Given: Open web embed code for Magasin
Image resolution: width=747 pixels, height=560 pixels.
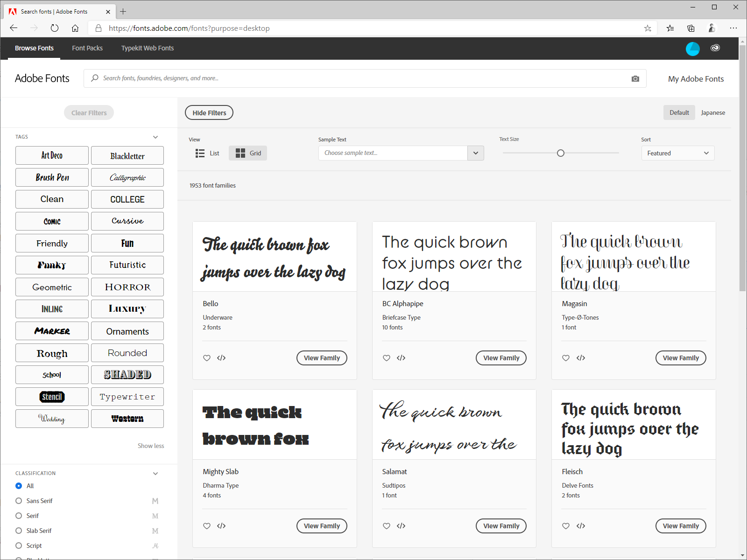Looking at the screenshot, I should point(581,358).
